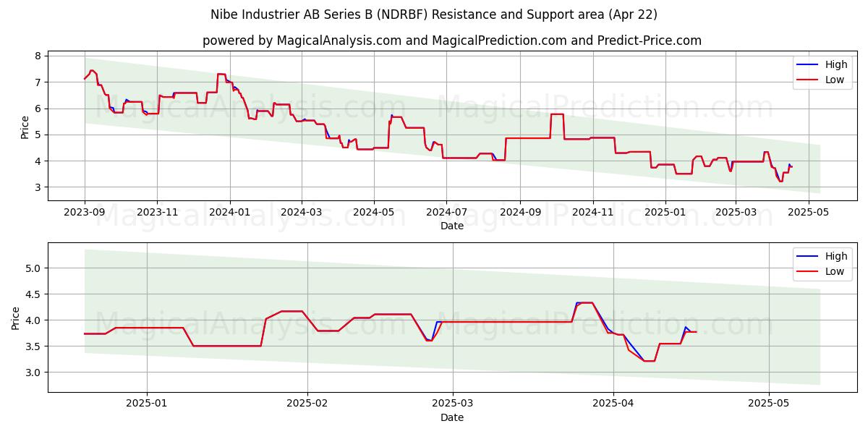The image size is (868, 434).
Task: Click the '5.0' y-axis tick on bottom chart
Action: point(34,268)
